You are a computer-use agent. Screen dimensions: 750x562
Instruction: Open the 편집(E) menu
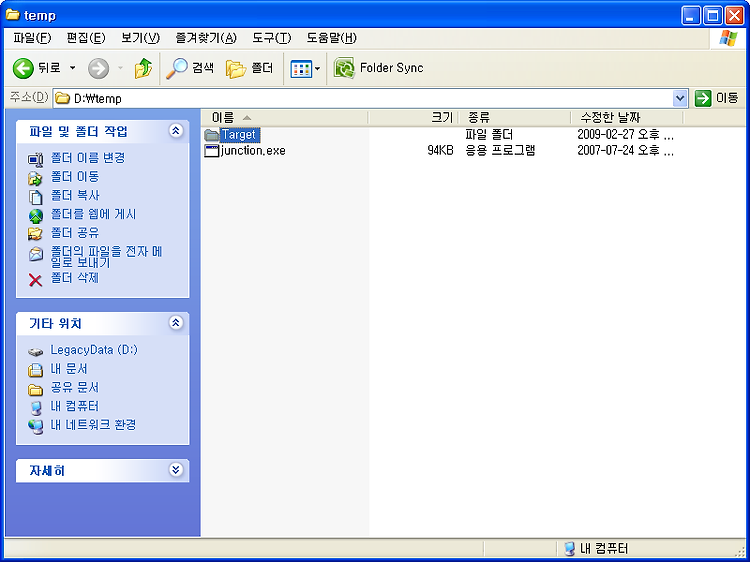(86, 38)
